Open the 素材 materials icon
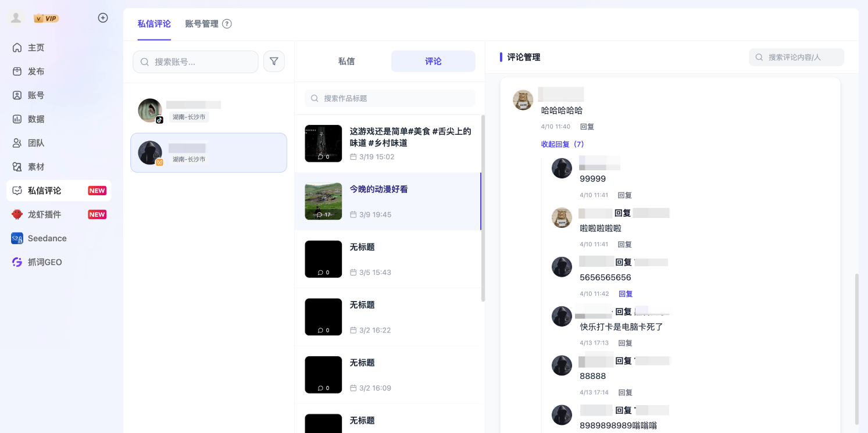Image resolution: width=868 pixels, height=433 pixels. pyautogui.click(x=17, y=167)
